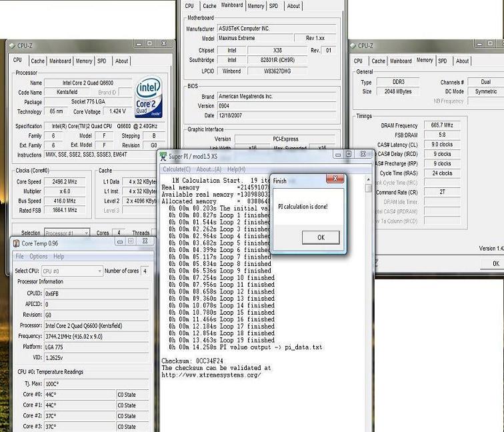Click the Number of cores value 4
This screenshot has height=432, width=504.
tap(145, 271)
